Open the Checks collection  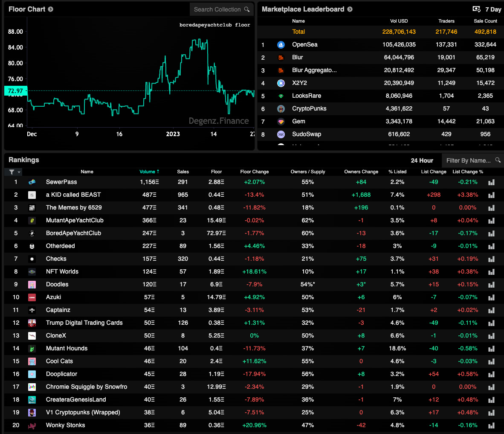click(x=56, y=259)
